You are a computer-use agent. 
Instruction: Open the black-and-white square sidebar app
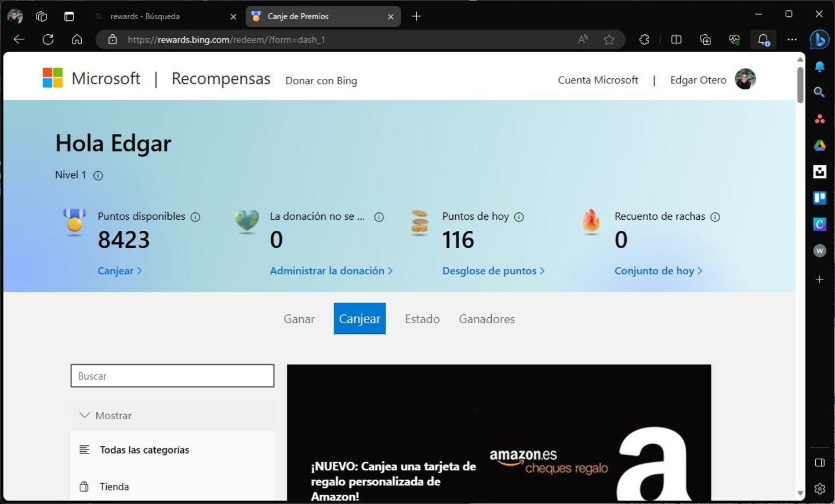pos(819,172)
